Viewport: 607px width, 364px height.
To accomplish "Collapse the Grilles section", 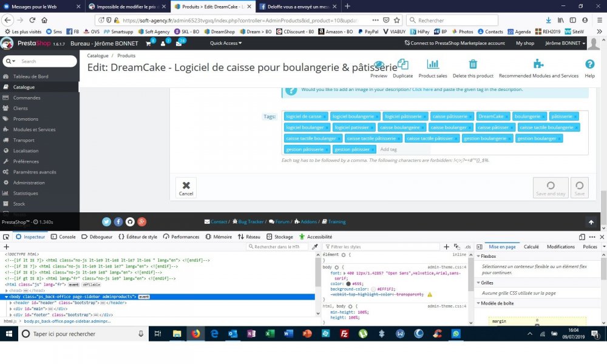I will (478, 283).
